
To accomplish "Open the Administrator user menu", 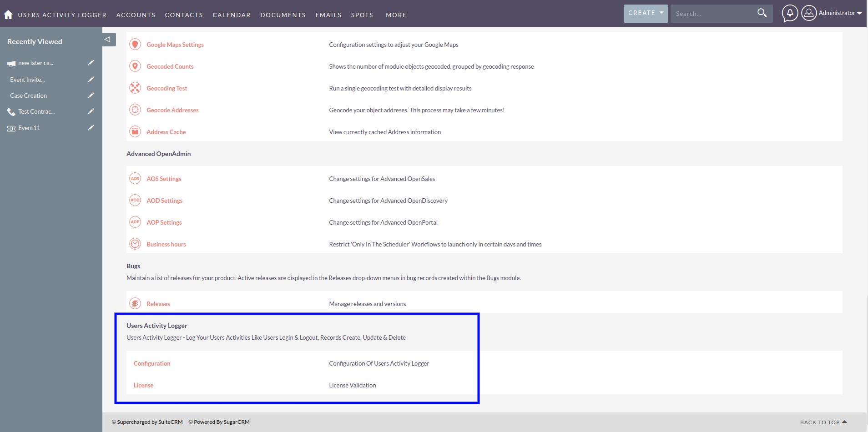I will coord(840,13).
